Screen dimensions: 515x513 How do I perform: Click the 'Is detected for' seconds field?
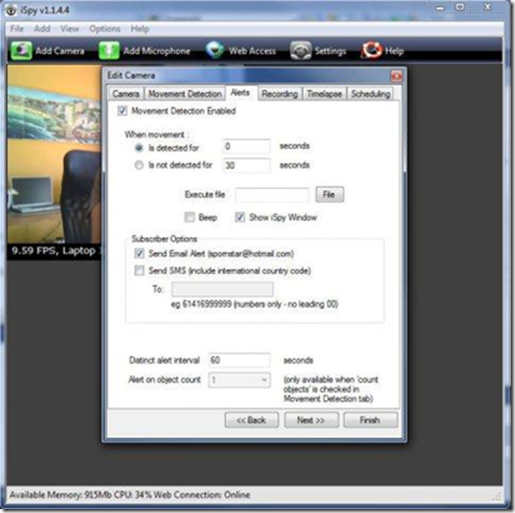[x=247, y=146]
